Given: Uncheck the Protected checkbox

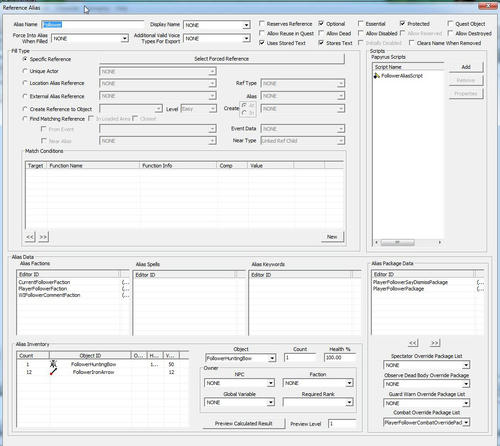Looking at the screenshot, I should click(x=402, y=24).
